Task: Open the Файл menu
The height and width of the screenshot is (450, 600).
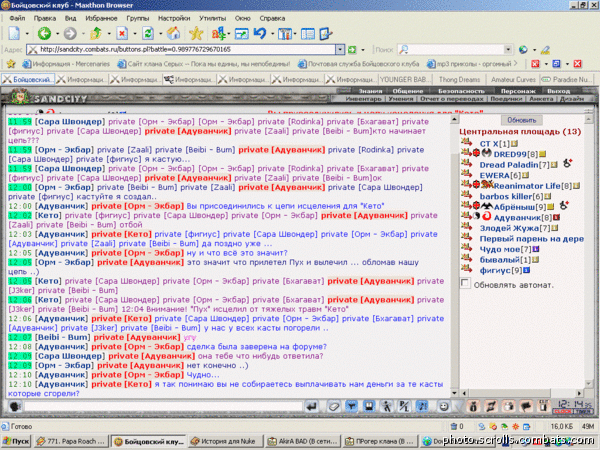Action: pyautogui.click(x=17, y=18)
